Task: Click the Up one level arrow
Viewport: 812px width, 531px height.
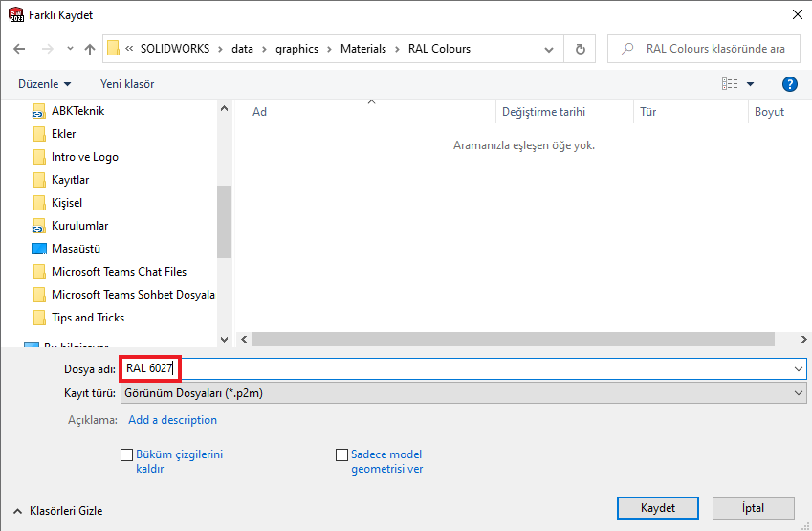Action: pyautogui.click(x=90, y=49)
